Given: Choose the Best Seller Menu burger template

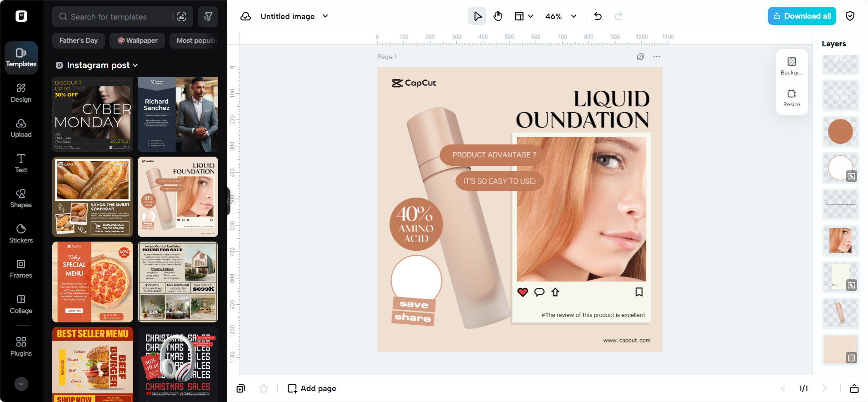Looking at the screenshot, I should click(93, 364).
